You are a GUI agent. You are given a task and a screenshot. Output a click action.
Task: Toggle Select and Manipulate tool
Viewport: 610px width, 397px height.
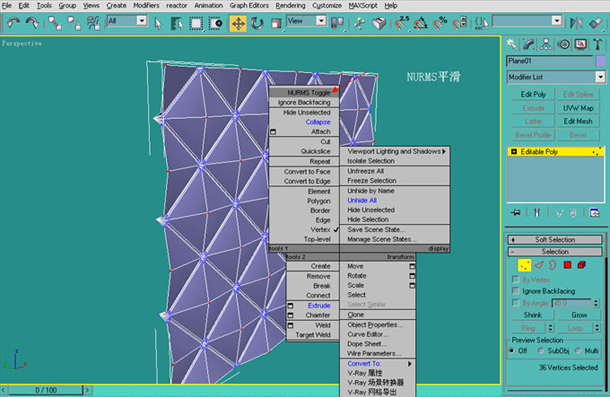point(360,23)
